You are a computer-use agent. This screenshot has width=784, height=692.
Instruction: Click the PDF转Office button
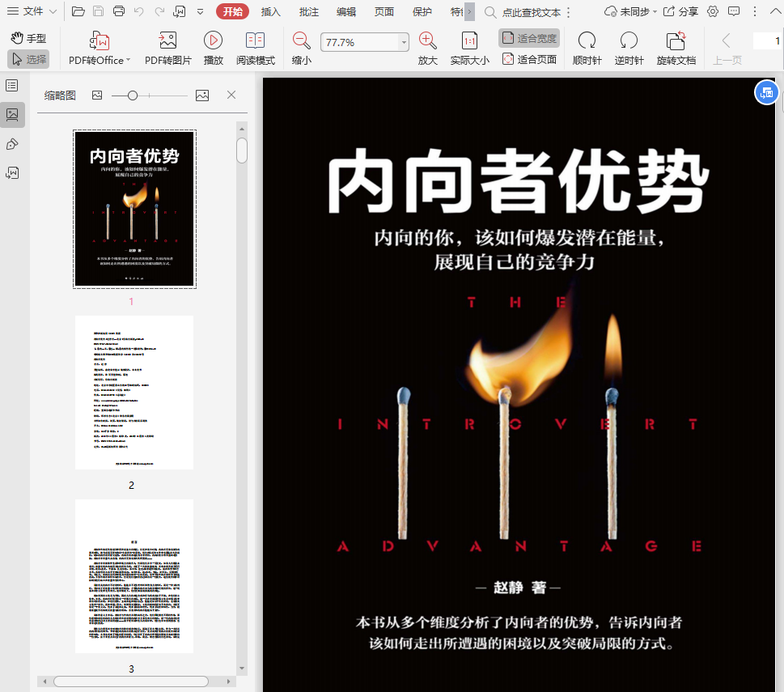(100, 48)
